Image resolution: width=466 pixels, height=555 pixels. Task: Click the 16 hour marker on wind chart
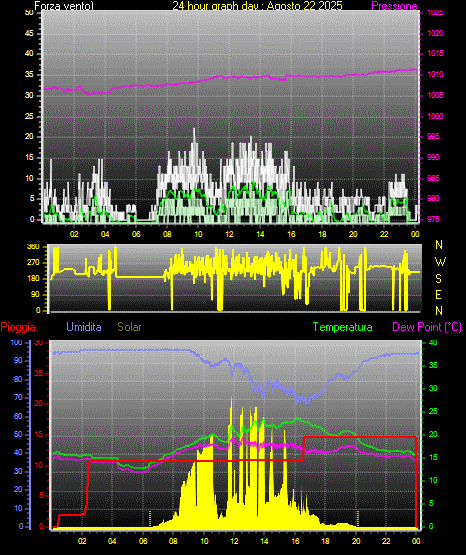291,234
